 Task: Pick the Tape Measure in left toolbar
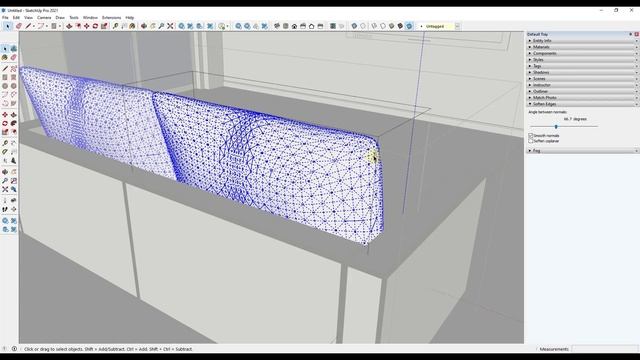[x=5, y=143]
